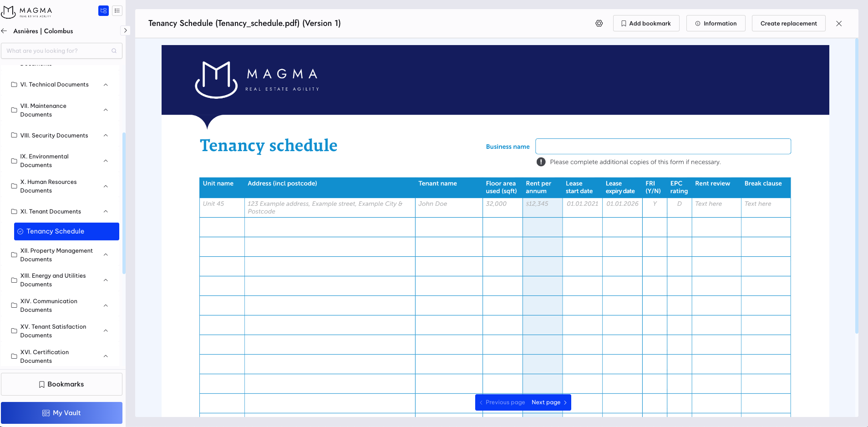Open XII. Property Management Documents folder

pos(56,255)
